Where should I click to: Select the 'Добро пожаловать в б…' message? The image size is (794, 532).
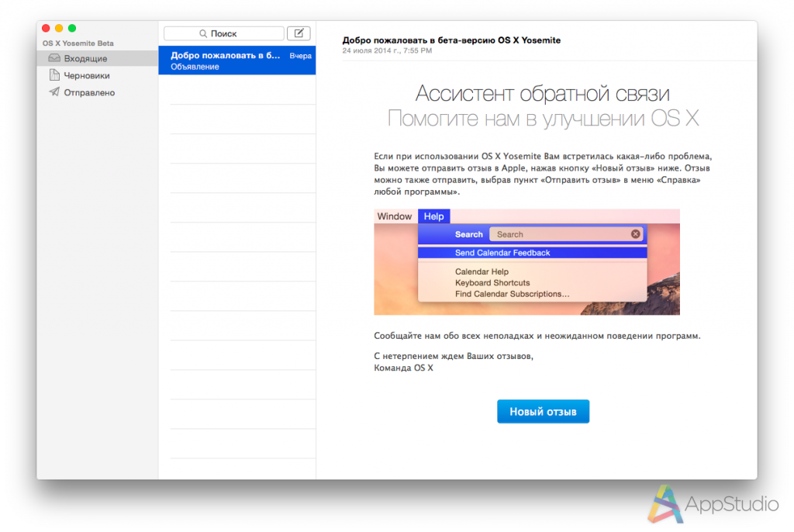click(x=237, y=60)
